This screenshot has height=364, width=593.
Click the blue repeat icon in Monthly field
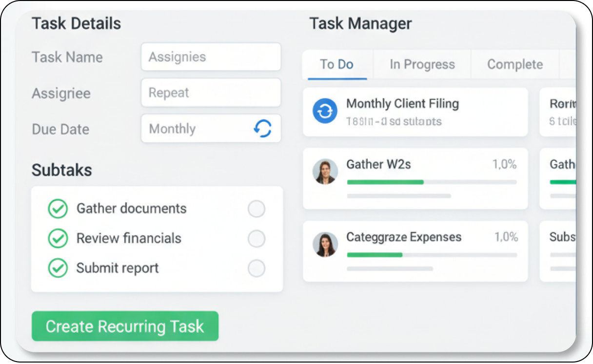[263, 129]
